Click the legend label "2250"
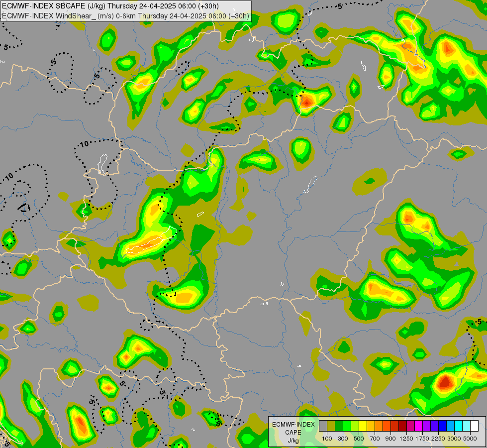This screenshot has width=487, height=448. coord(438,439)
